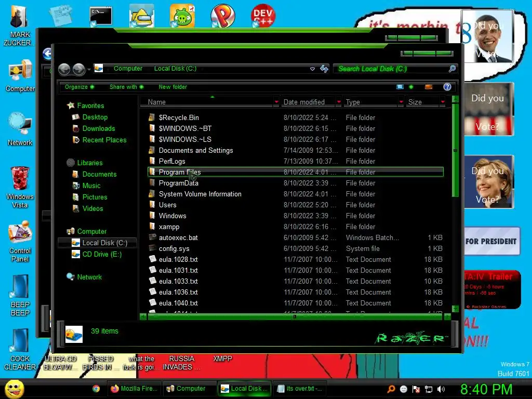Open the Share with dropdown menu
Viewport: 532px width, 399px height.
(127, 87)
